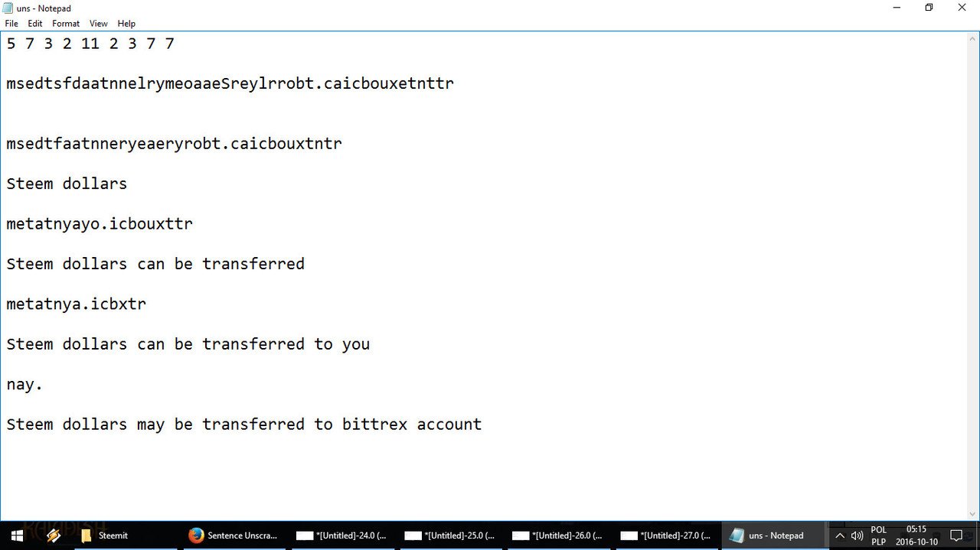Click the scroll up arrow of scrollbar
Viewport: 980px width, 550px height.
click(x=973, y=38)
